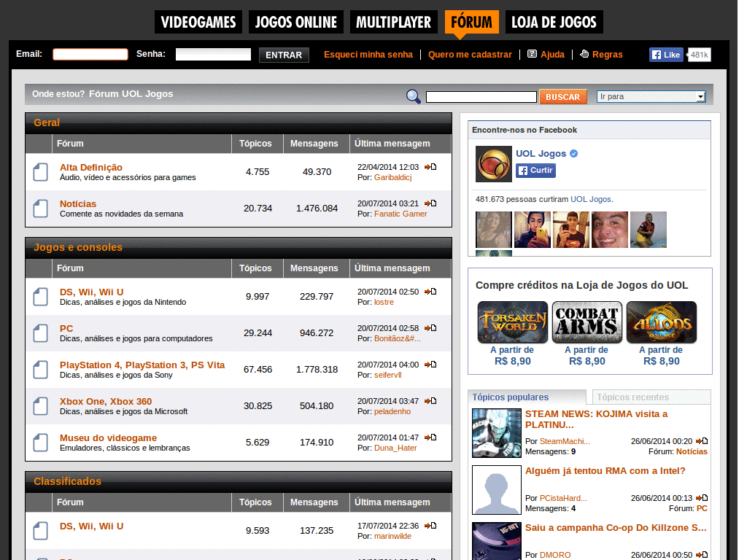Open last message arrow icon for Xbox forum
The image size is (747, 560).
click(430, 401)
